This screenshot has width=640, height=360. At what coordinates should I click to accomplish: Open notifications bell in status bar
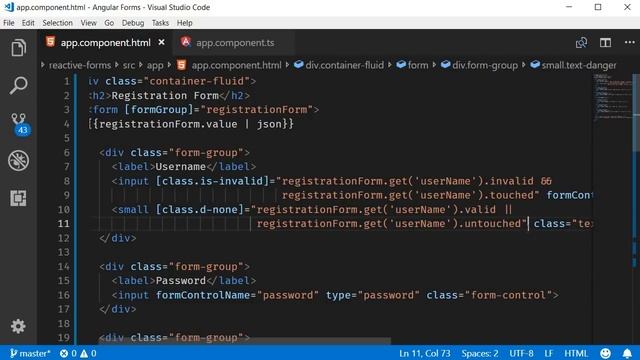[627, 353]
